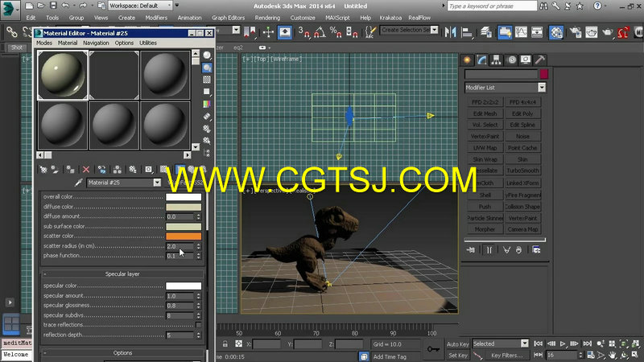The height and width of the screenshot is (362, 644).
Task: Select the first lit material sample sphere
Action: [x=63, y=75]
